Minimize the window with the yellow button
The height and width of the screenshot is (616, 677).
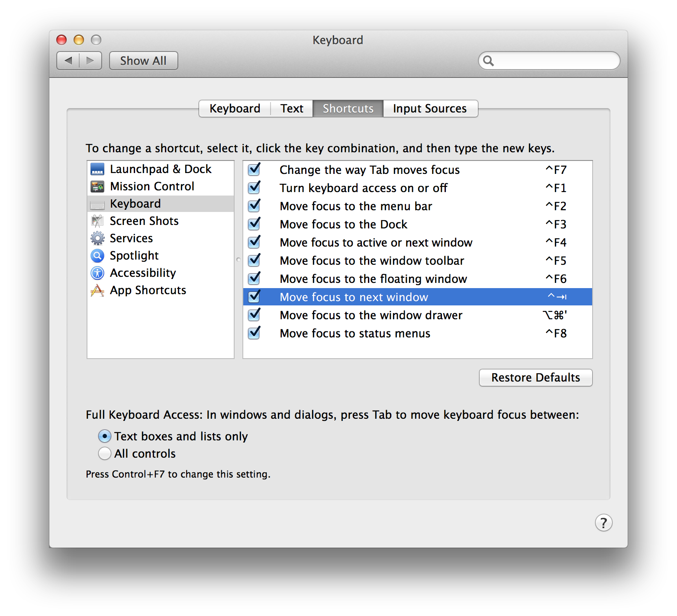79,40
